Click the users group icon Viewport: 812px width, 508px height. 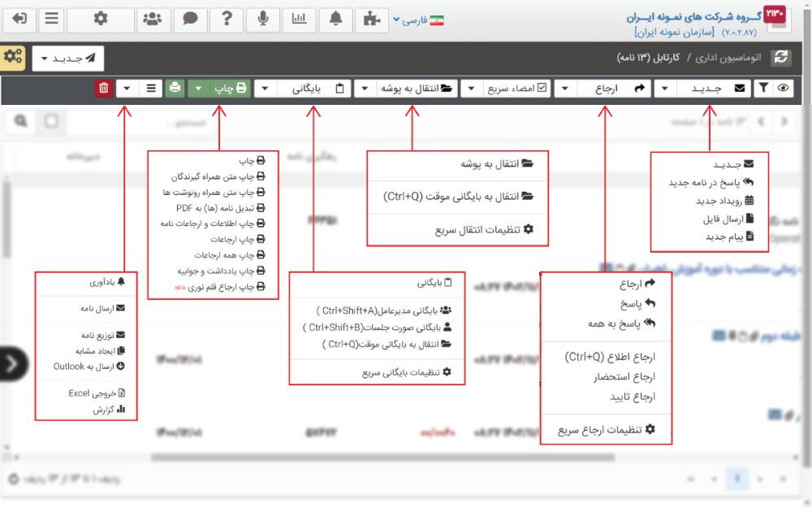point(152,20)
